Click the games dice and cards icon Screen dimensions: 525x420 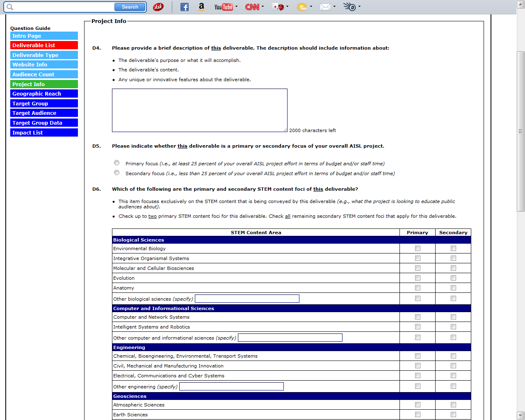point(278,7)
